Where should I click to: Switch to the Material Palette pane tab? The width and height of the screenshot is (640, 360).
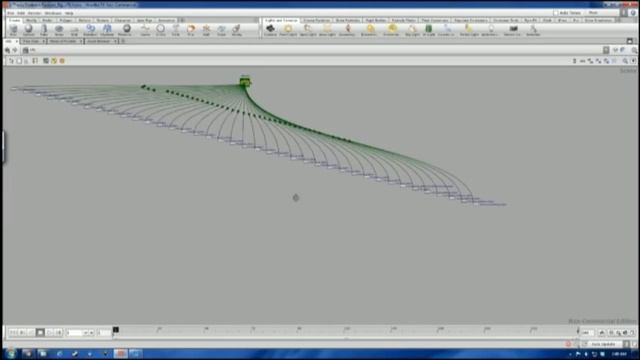pyautogui.click(x=63, y=41)
